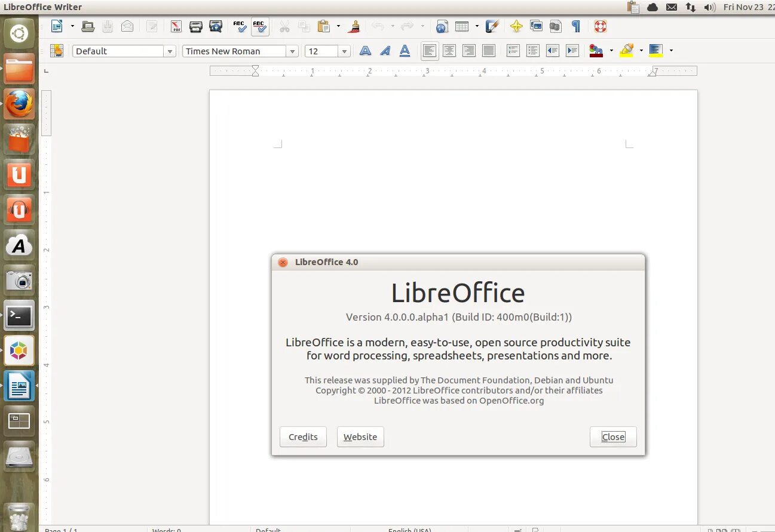The width and height of the screenshot is (775, 532).
Task: Open the Ubuntu Dash home button
Action: tap(19, 33)
